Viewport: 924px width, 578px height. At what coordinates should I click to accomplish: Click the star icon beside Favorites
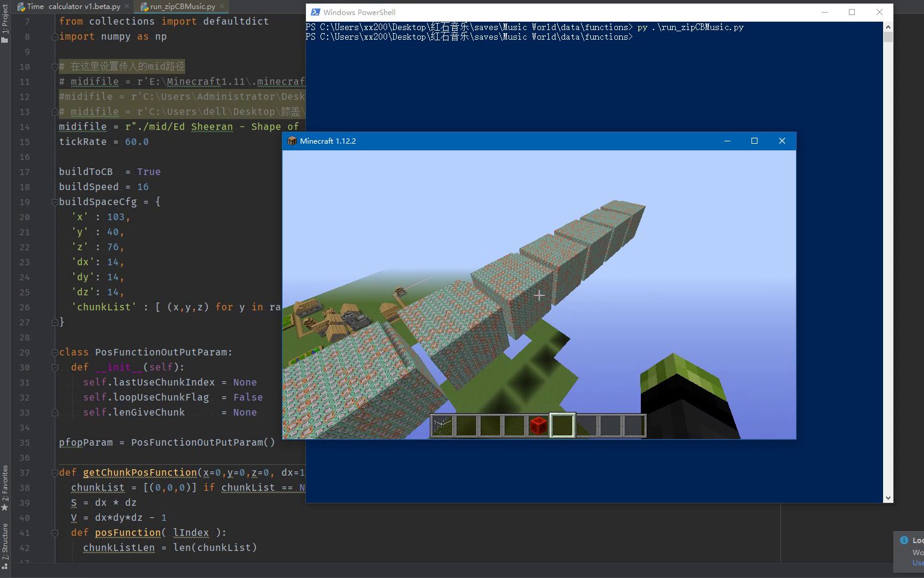click(x=5, y=508)
